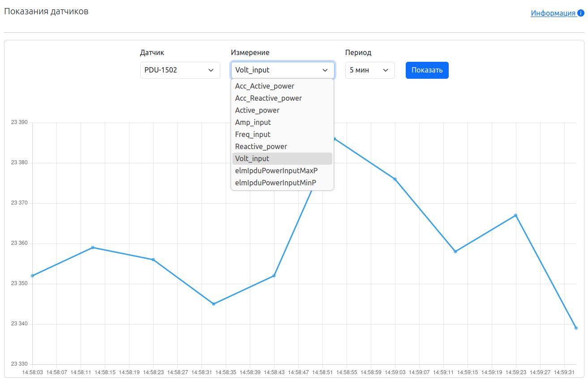Click the last chart point at right edge
The width and height of the screenshot is (588, 380).
[576, 328]
